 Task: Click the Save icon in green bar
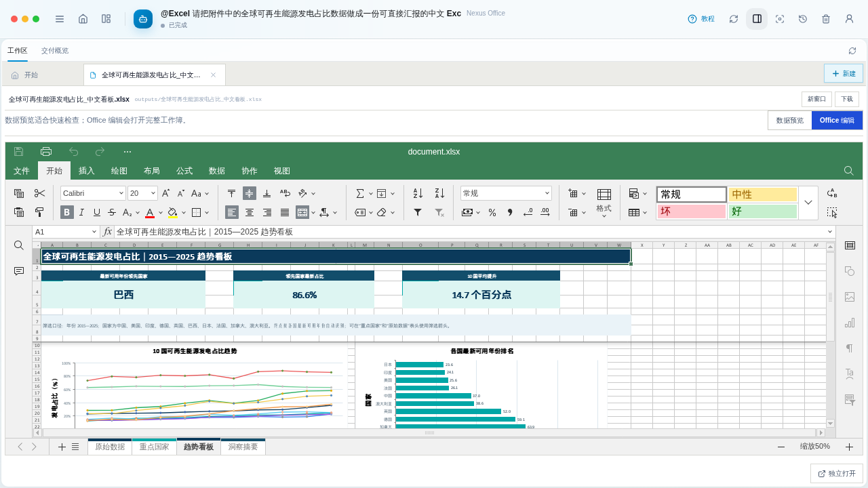click(18, 152)
